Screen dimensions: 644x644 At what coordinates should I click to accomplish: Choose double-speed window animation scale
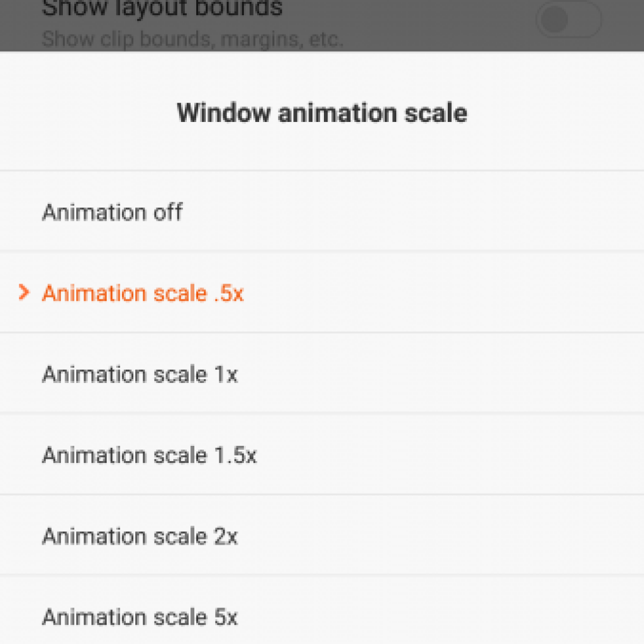tap(140, 535)
